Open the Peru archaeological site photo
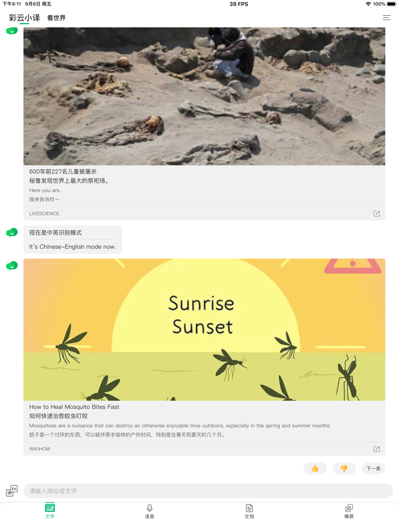The image size is (399, 532). coord(204,96)
